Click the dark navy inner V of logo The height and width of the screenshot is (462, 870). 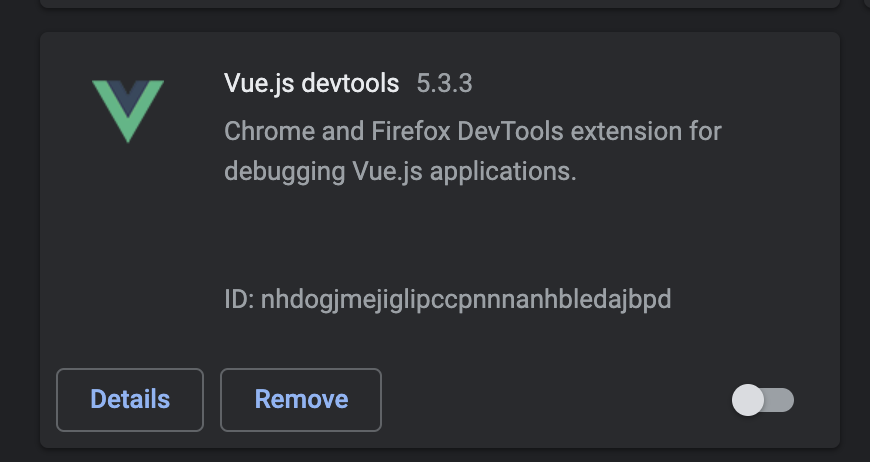(x=128, y=97)
